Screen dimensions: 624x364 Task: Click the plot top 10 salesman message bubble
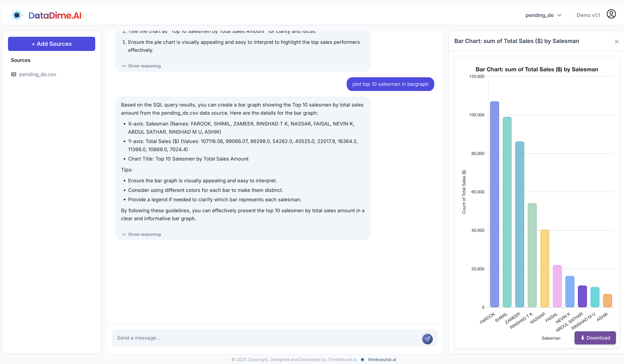(390, 84)
